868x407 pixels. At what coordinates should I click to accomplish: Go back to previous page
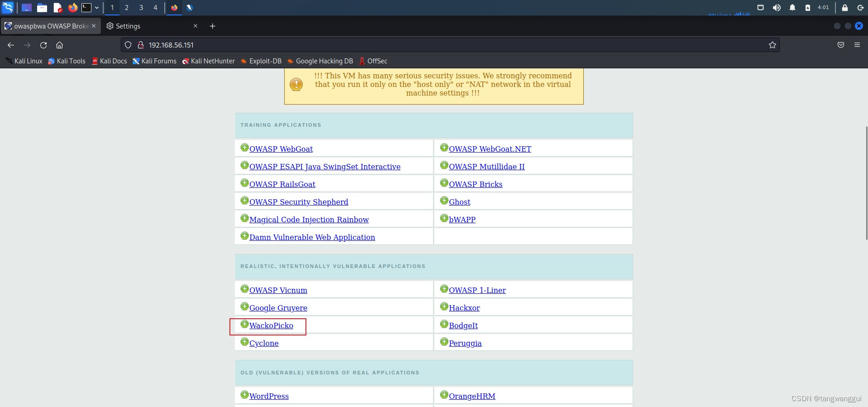tap(11, 45)
